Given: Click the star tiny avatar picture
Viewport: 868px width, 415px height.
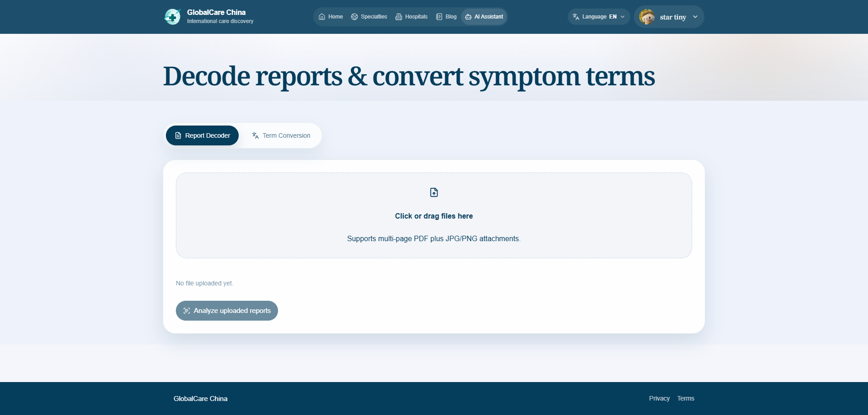Looking at the screenshot, I should (x=647, y=17).
